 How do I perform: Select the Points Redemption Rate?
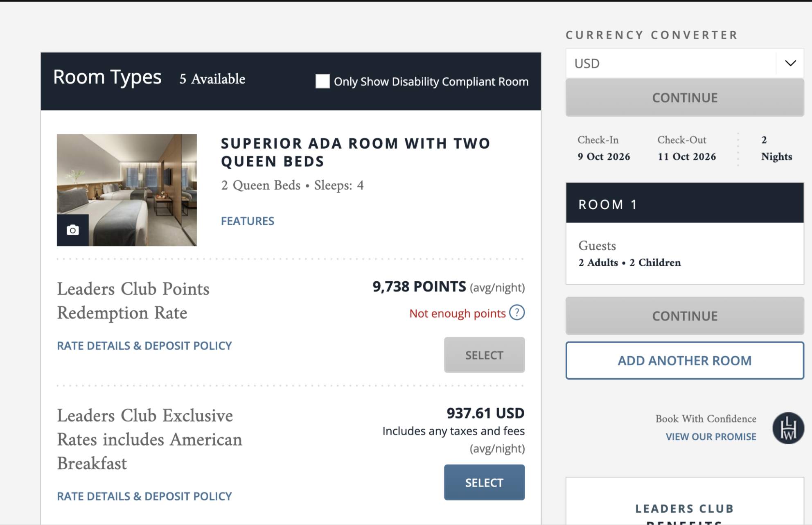[484, 355]
